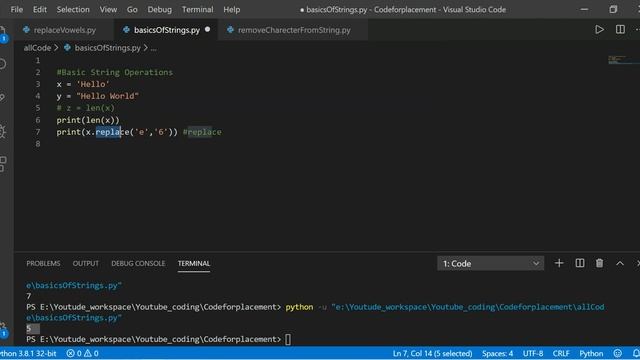
Task: Click 'print(len(x))' on line 6
Action: pyautogui.click(x=88, y=120)
